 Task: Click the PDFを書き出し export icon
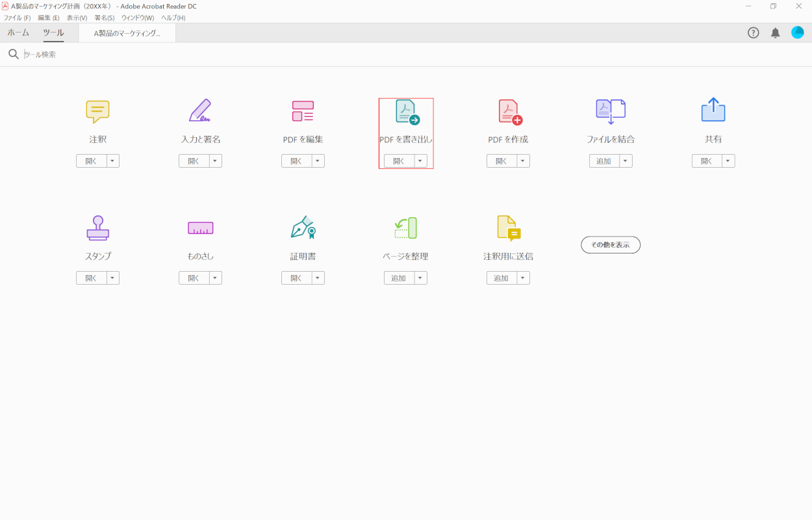point(407,112)
